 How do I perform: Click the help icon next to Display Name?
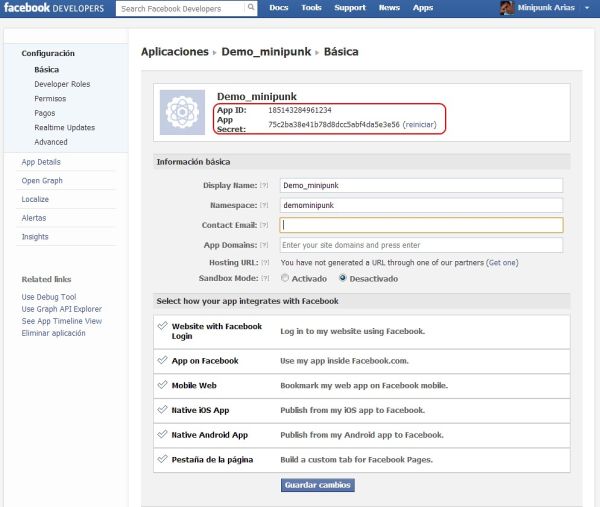coord(264,185)
